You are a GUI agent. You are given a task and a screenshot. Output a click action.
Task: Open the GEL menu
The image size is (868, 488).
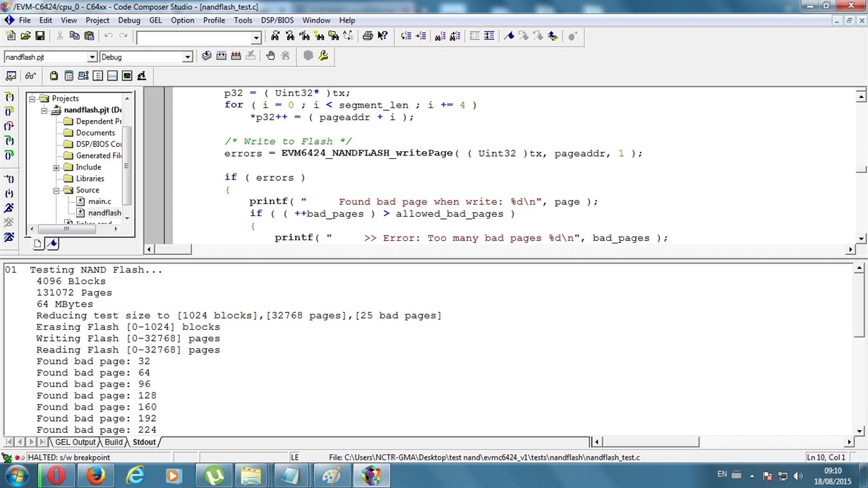[155, 20]
